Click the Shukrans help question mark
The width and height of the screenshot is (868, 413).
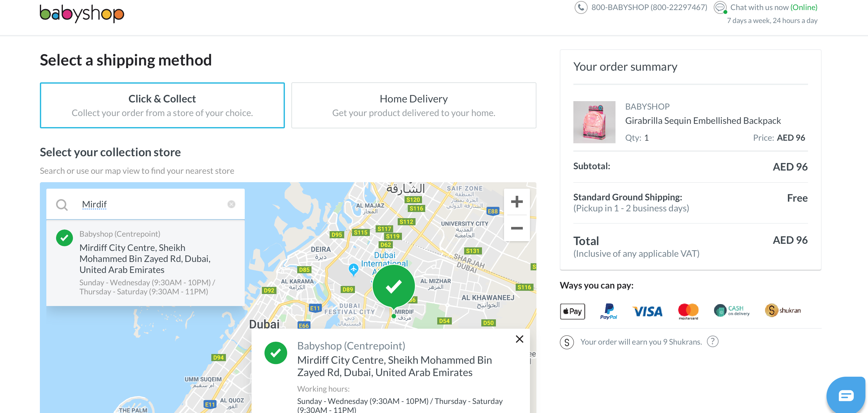tap(712, 342)
